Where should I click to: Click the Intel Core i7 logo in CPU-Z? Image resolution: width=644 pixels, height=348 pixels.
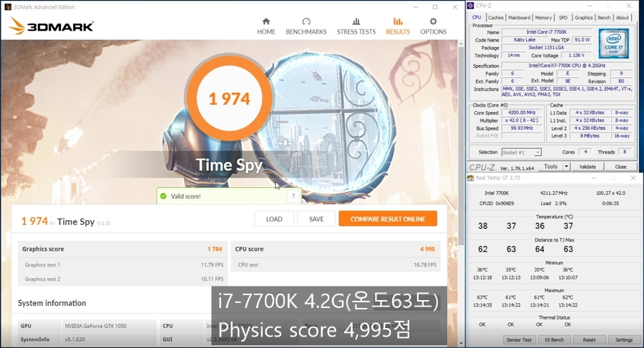614,43
